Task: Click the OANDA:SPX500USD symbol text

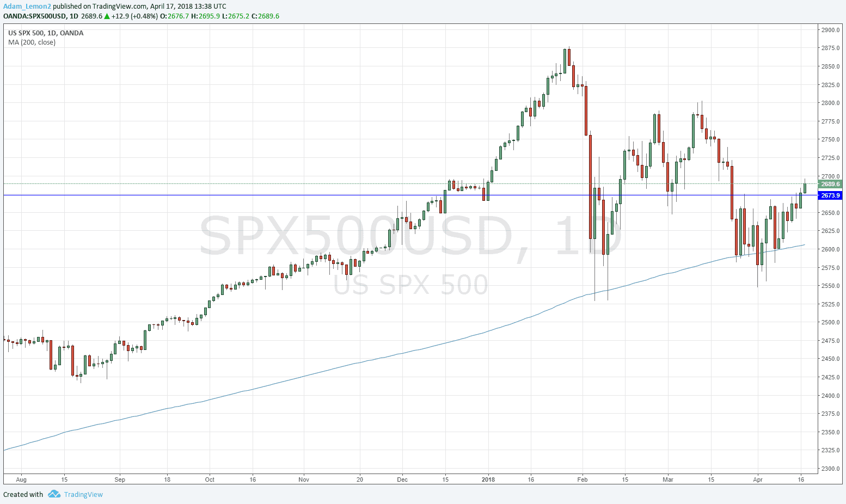Action: (35, 16)
